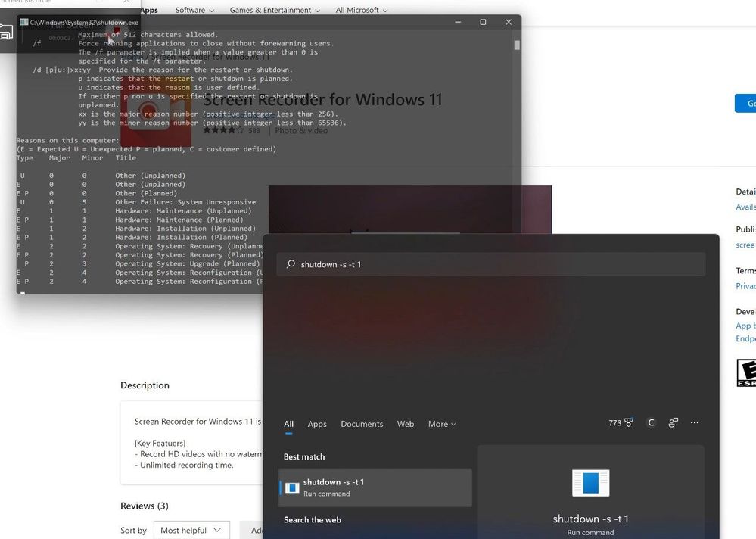Open the Best match shutdown -s -t 1 result
This screenshot has height=539, width=756.
[375, 488]
